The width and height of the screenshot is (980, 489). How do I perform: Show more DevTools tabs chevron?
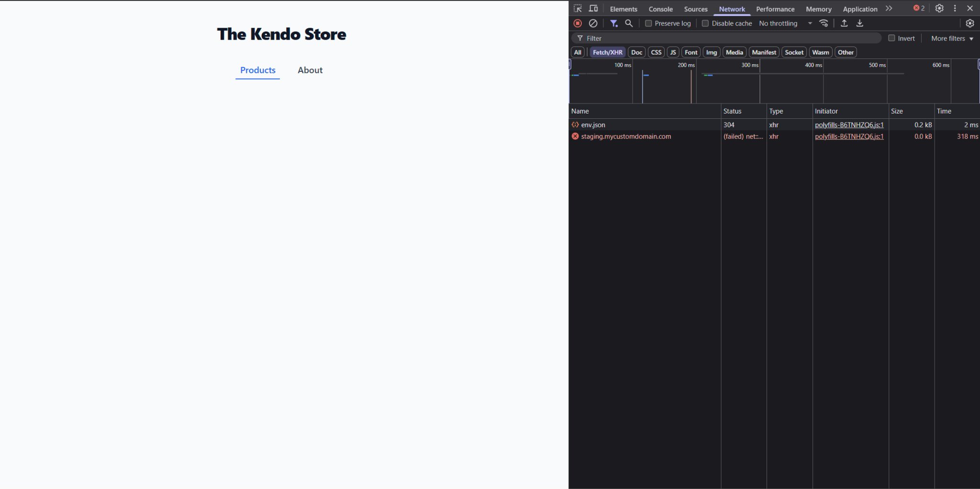pos(889,9)
